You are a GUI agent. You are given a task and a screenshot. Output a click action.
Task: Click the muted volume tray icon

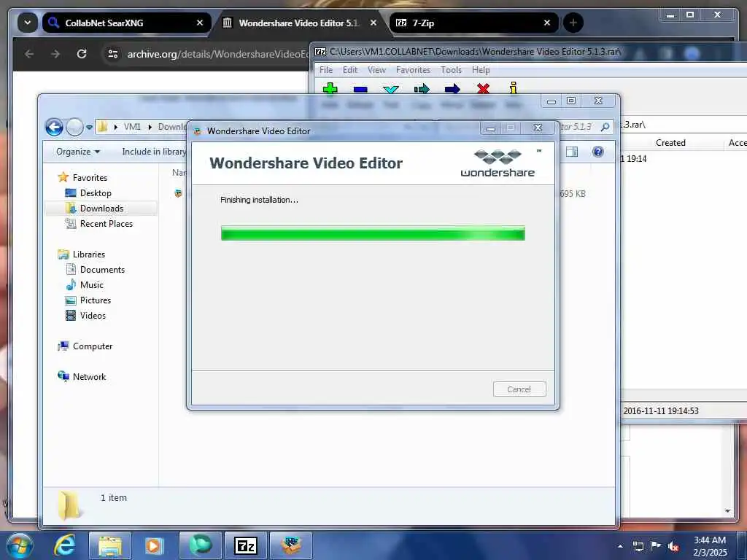(x=673, y=546)
